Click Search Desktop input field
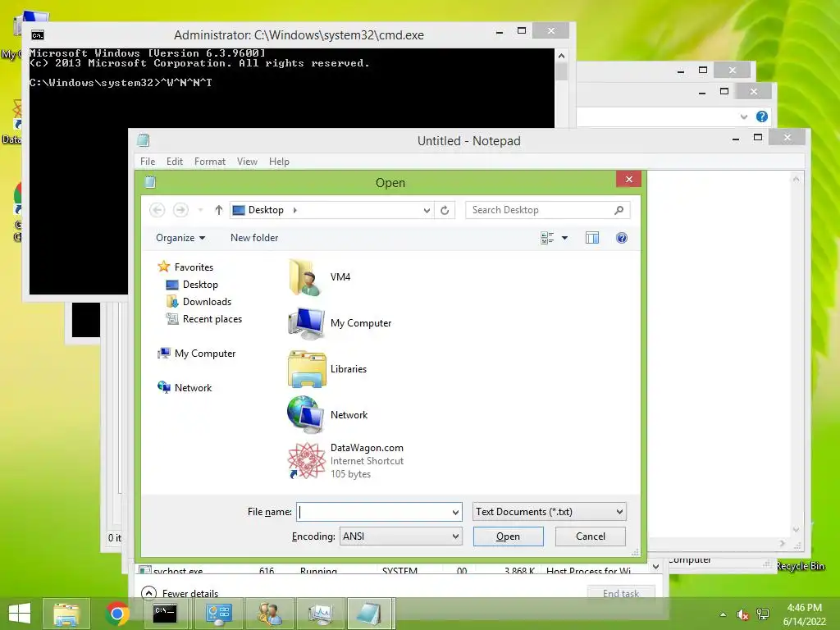This screenshot has height=630, width=840. pyautogui.click(x=540, y=210)
